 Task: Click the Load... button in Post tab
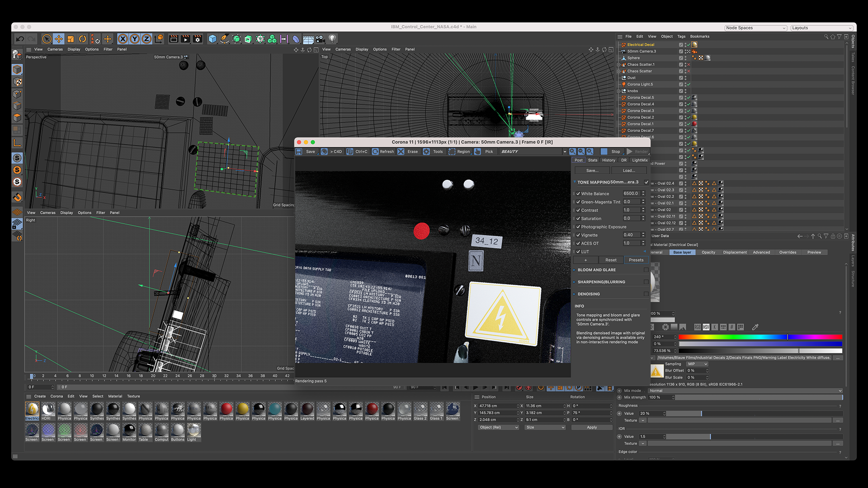(x=629, y=170)
